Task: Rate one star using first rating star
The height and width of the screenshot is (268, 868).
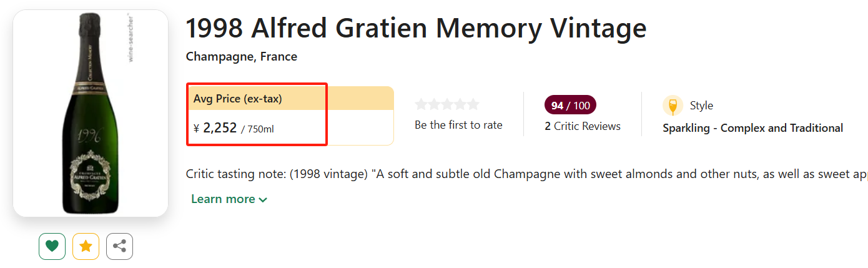Action: click(x=422, y=104)
